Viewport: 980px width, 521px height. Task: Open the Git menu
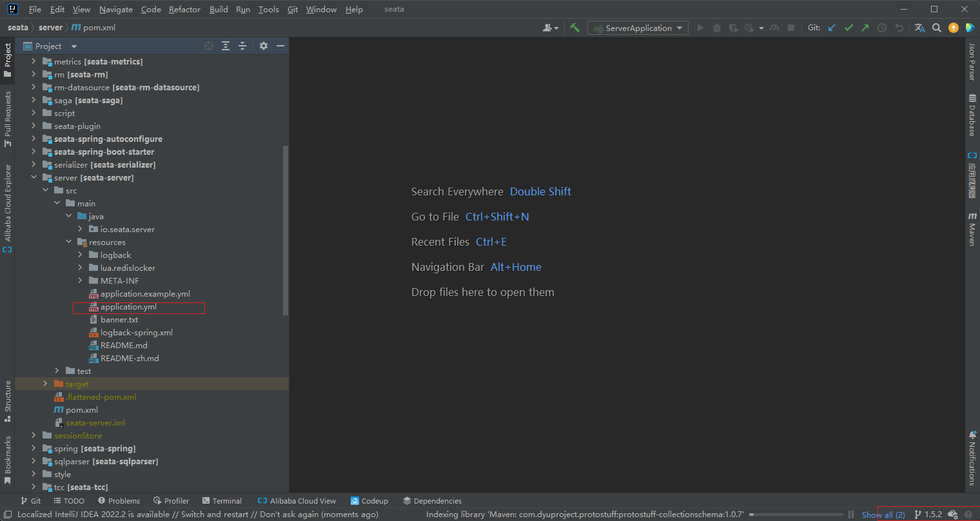293,9
